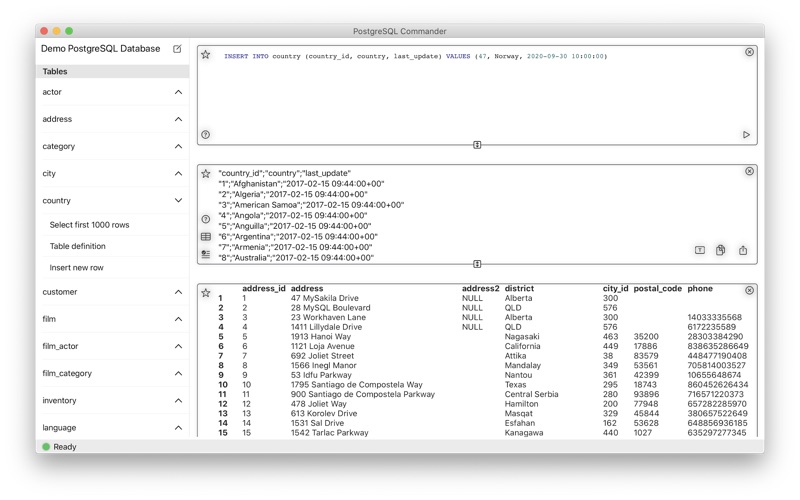Select the Nagasaki district cell
This screenshot has width=800, height=500.
pos(522,337)
